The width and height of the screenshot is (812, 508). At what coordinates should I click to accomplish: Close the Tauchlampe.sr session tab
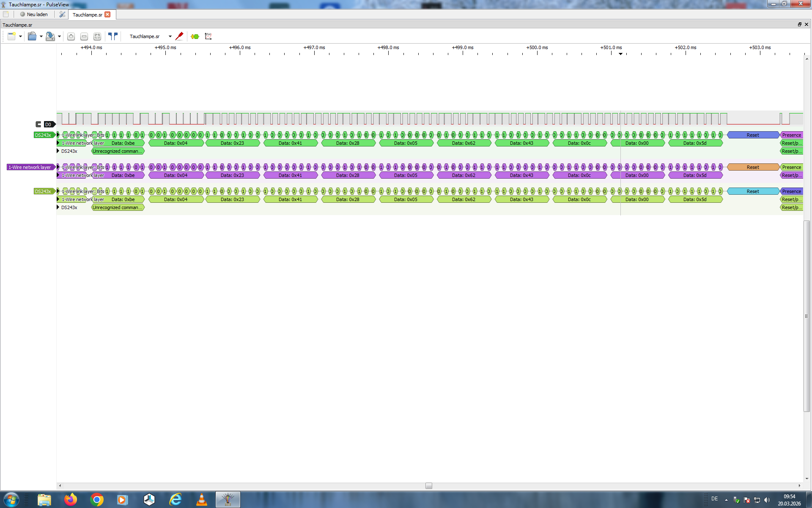click(107, 14)
